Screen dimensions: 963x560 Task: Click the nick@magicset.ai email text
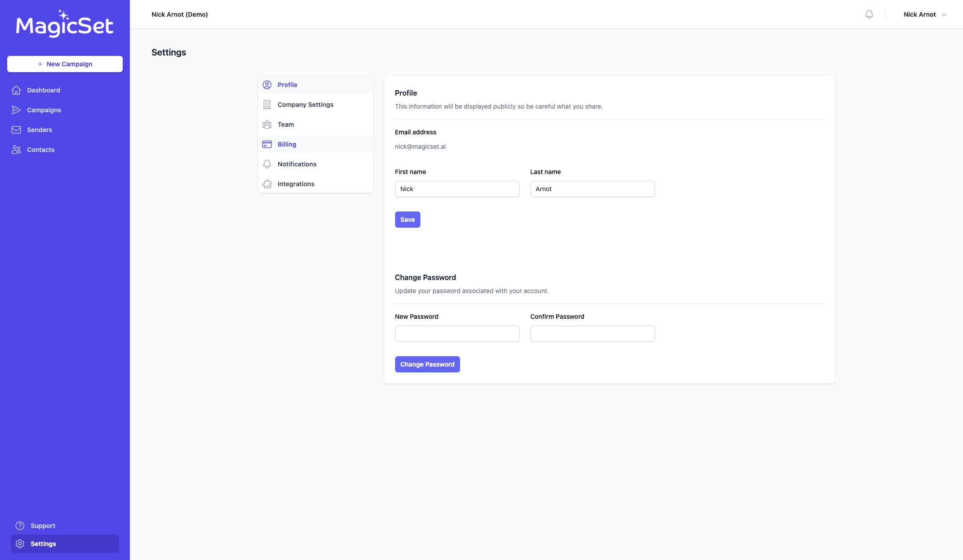click(420, 147)
